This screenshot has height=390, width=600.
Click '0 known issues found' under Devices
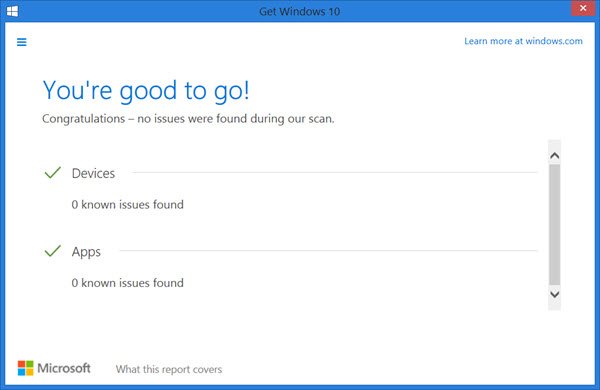[127, 204]
